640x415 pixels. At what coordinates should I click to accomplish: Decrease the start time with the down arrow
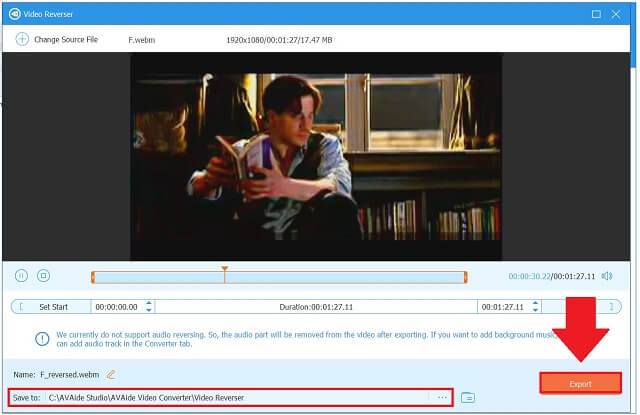pyautogui.click(x=149, y=311)
